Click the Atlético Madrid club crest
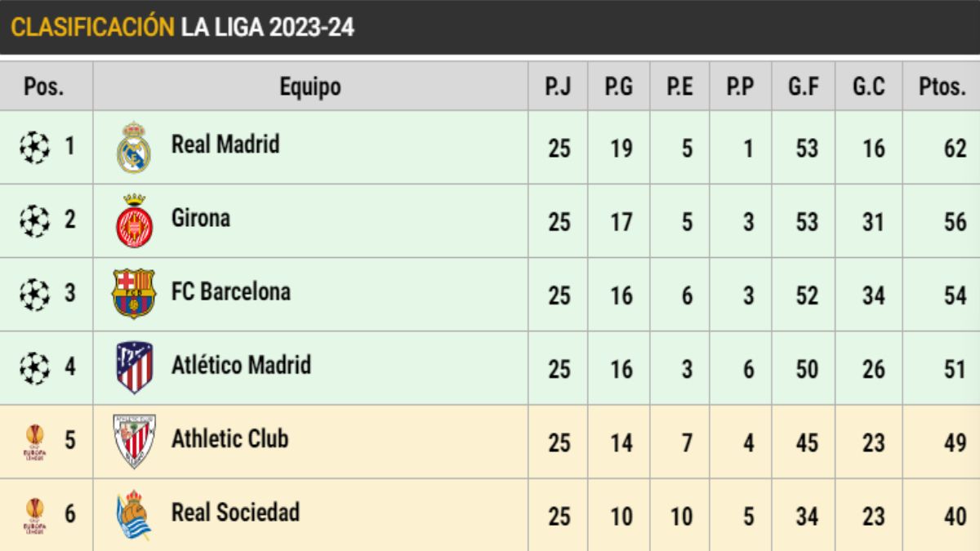980x551 pixels. (x=134, y=367)
